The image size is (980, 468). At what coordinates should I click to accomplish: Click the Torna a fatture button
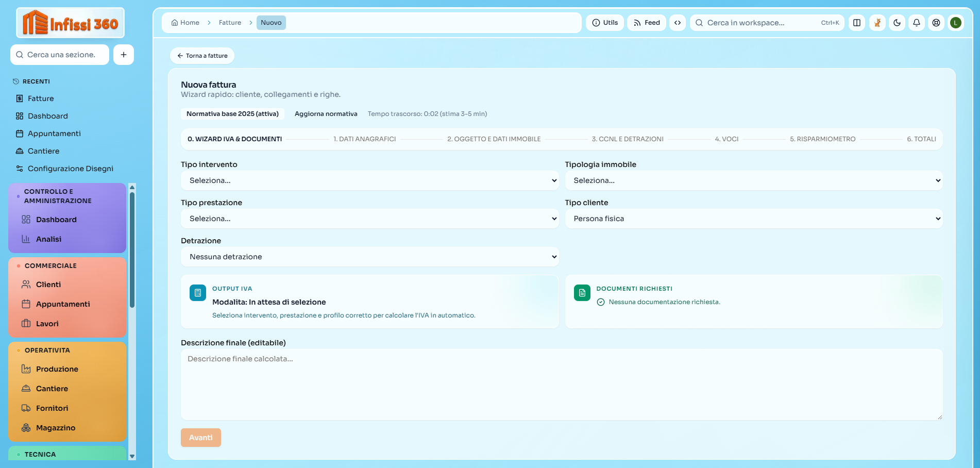202,56
